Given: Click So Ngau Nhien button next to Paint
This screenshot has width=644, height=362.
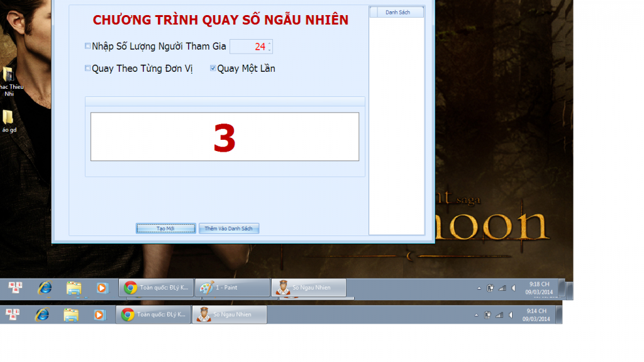Looking at the screenshot, I should tap(309, 288).
